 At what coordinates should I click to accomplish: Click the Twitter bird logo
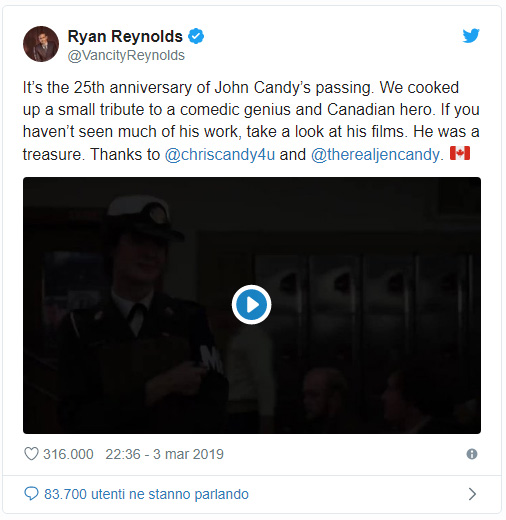[471, 36]
